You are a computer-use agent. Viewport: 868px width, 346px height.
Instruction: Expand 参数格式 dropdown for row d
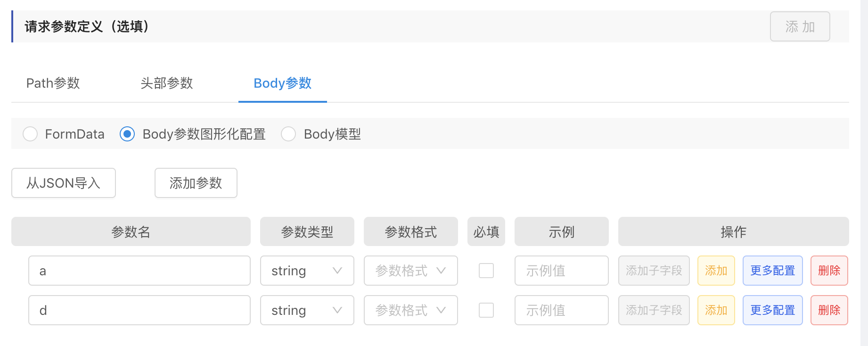point(410,310)
